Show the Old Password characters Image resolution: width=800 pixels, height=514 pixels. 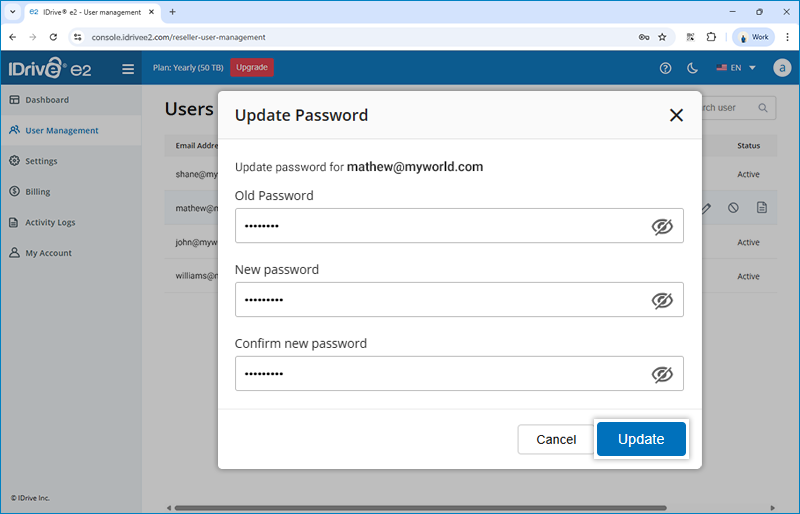(x=662, y=226)
